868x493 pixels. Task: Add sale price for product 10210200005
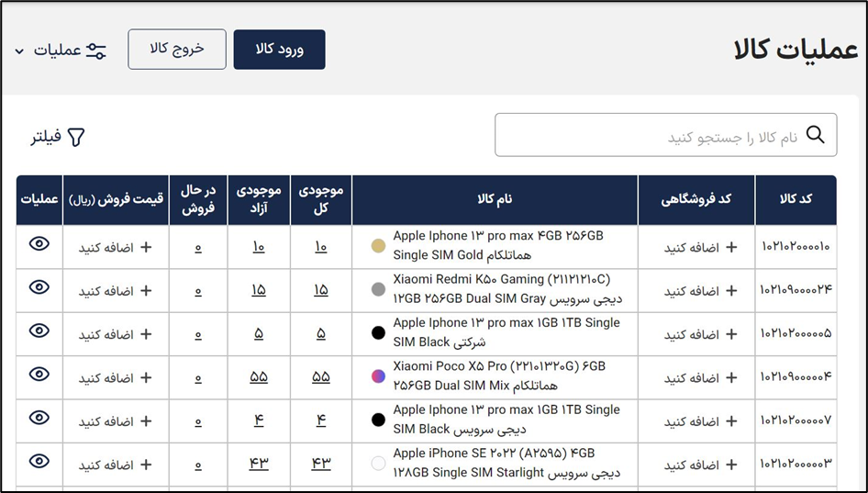(115, 334)
